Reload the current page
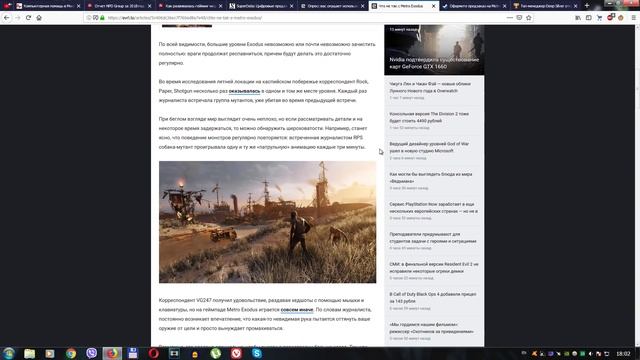The image size is (640, 360). (28, 18)
